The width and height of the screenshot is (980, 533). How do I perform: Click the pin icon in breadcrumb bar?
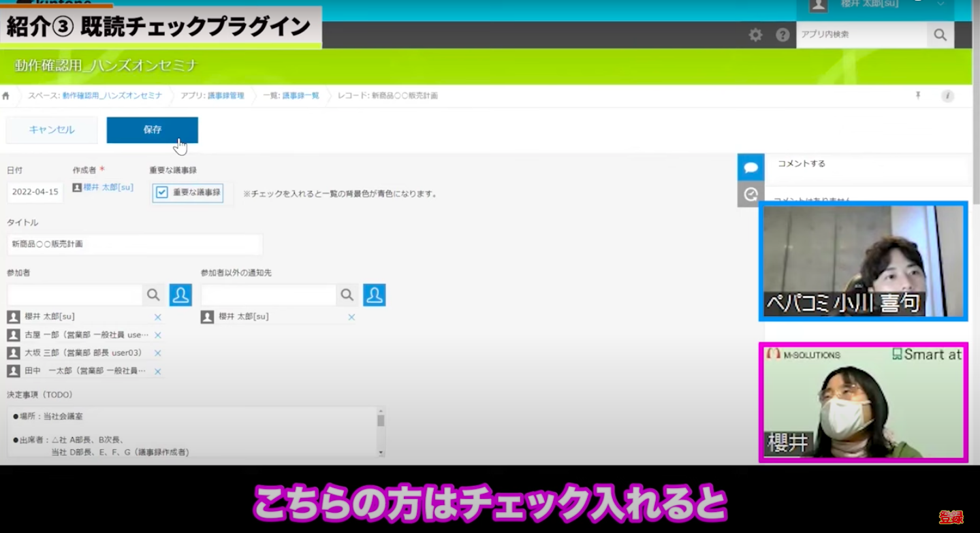coord(918,96)
